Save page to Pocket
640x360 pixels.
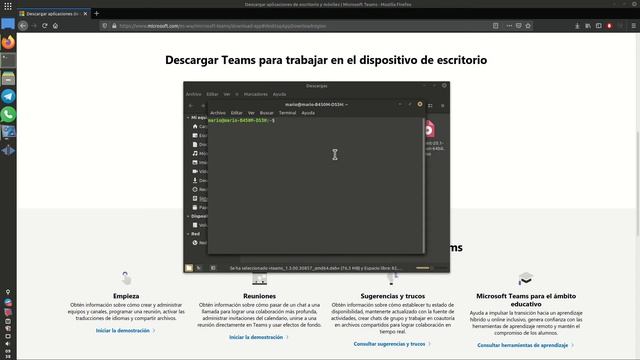(x=518, y=26)
